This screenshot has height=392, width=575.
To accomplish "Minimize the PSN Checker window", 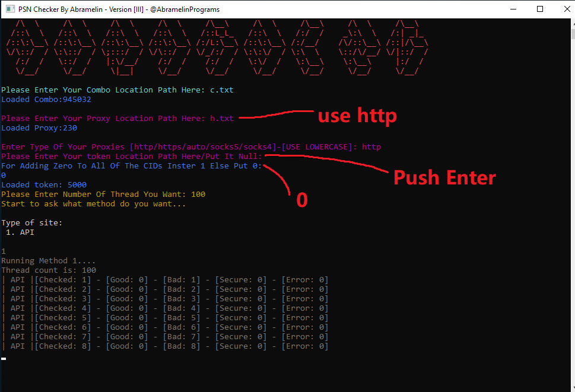I will coord(513,9).
